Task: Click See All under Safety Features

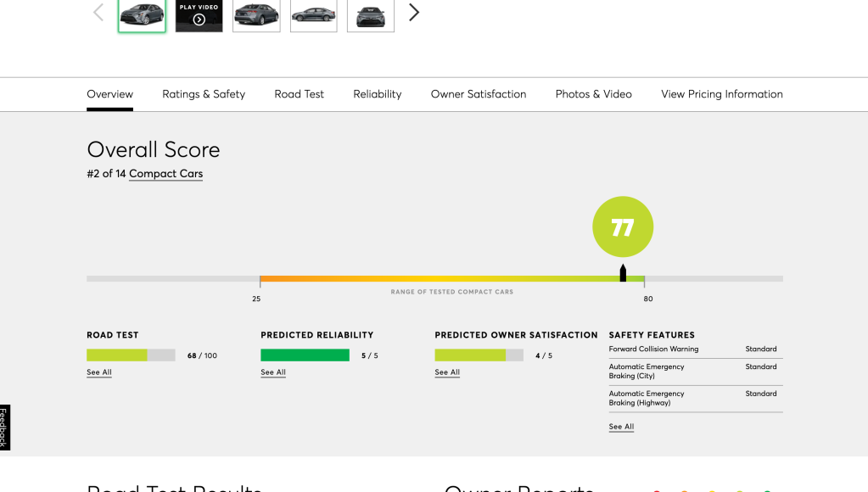Action: [x=621, y=427]
